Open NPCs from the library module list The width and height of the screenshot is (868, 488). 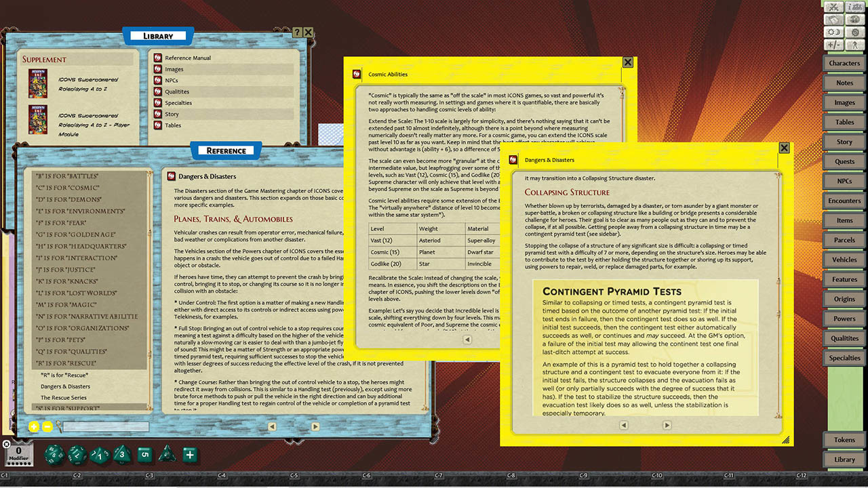(x=171, y=79)
